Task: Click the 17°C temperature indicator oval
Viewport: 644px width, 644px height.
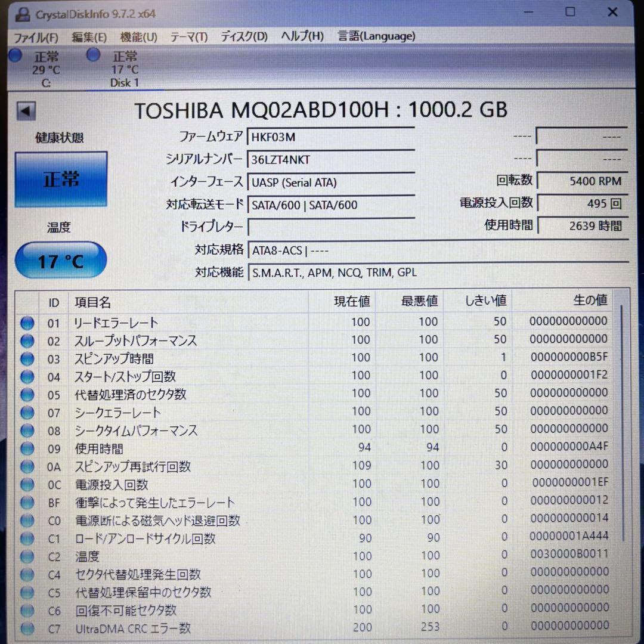Action: 60,260
